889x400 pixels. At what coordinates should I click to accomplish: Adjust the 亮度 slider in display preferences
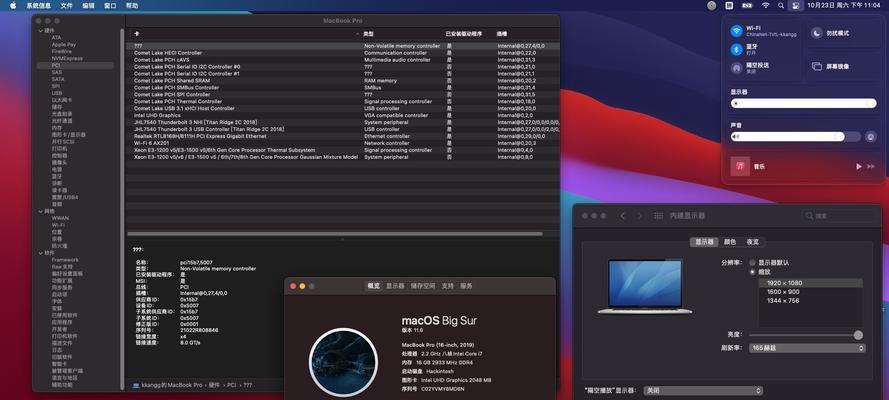point(806,335)
